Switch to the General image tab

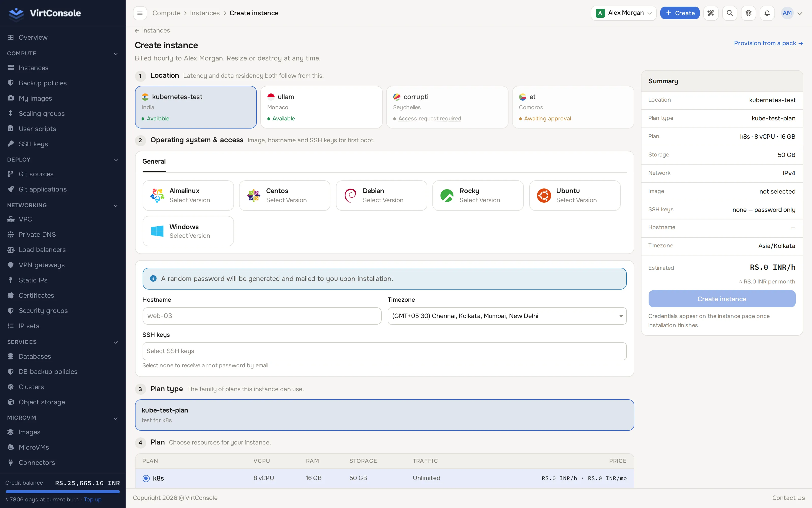154,161
